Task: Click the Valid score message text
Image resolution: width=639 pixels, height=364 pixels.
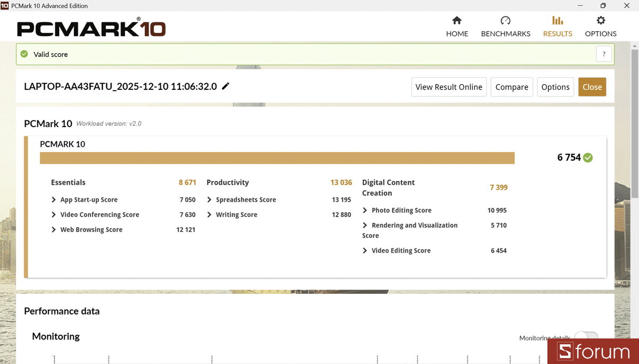Action: click(x=51, y=54)
